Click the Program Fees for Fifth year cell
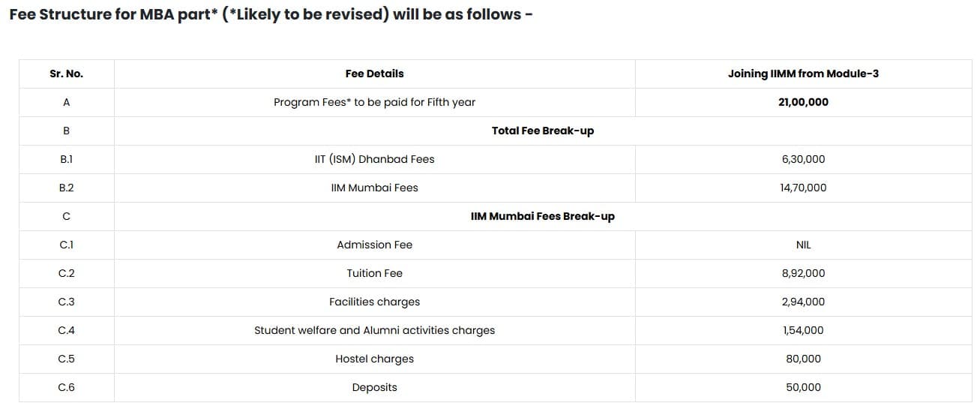 (x=374, y=102)
